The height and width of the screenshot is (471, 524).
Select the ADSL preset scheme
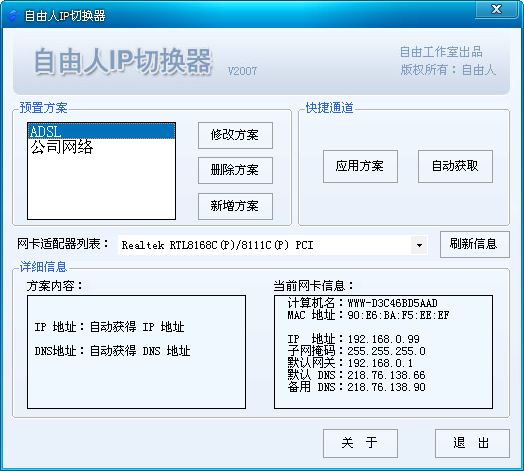[x=101, y=131]
